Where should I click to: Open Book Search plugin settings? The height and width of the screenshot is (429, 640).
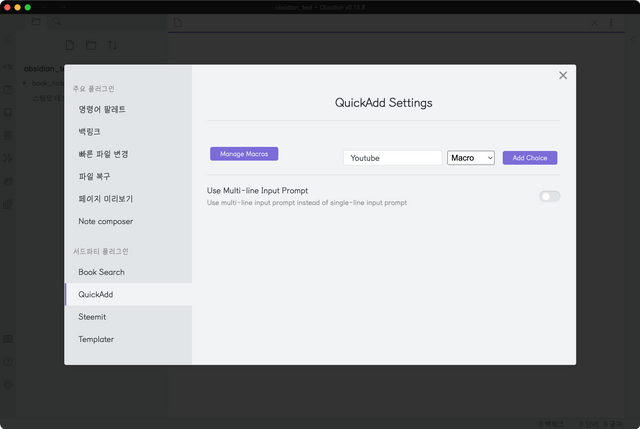coord(128,272)
